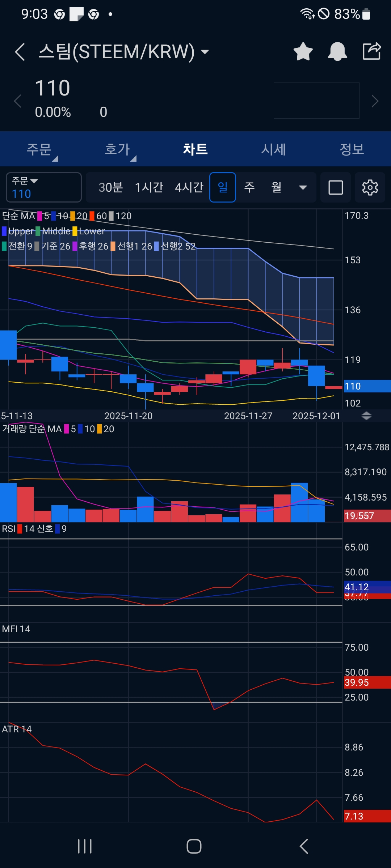
Task: Select the 주 weekly chart interval
Action: [x=249, y=187]
